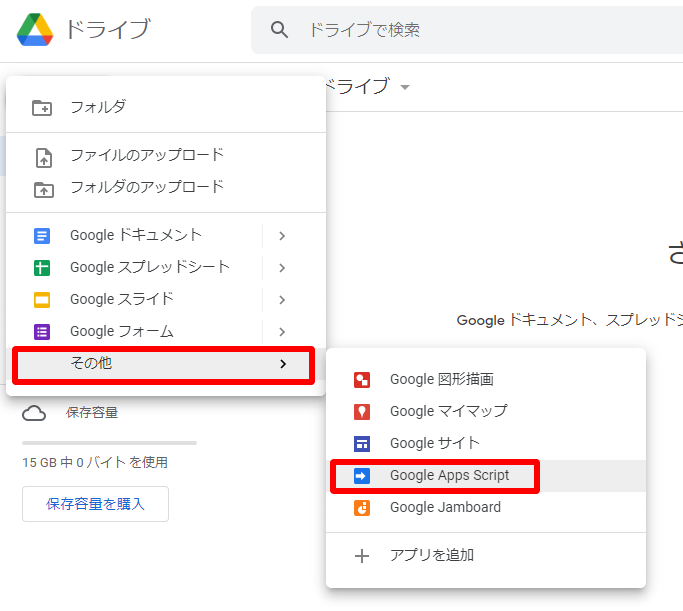This screenshot has width=683, height=611.
Task: Click the Google Jamboard orange icon
Action: point(362,508)
